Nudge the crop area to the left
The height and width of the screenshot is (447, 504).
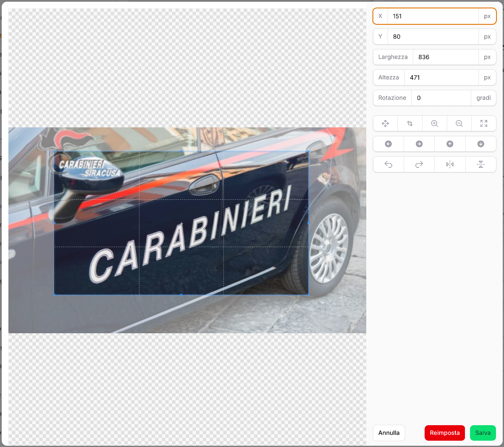point(388,144)
